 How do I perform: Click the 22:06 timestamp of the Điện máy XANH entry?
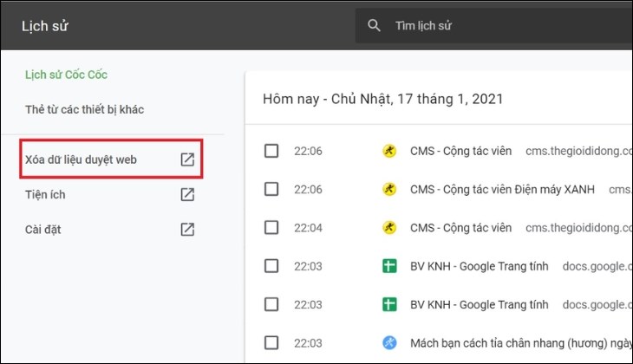click(308, 189)
